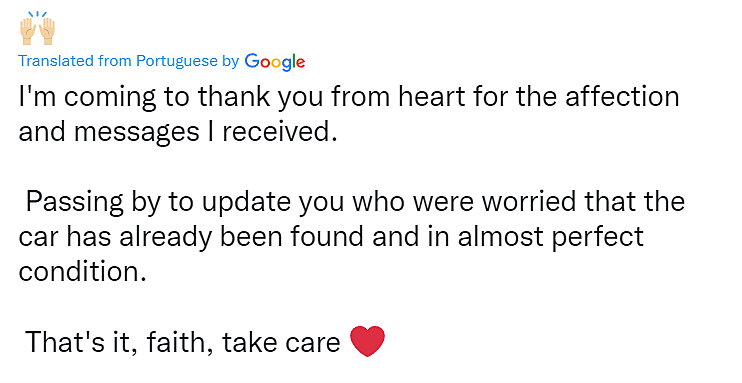The height and width of the screenshot is (383, 742).
Task: Click the red heart emoji
Action: pos(368,341)
